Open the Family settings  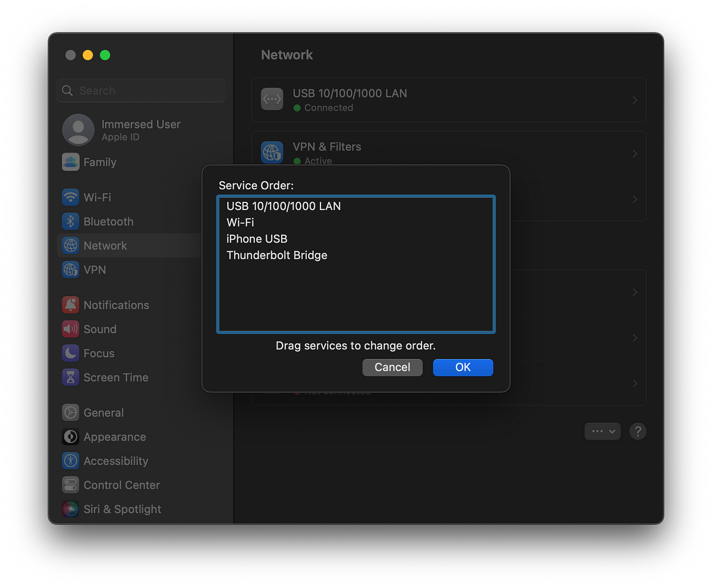tap(141, 162)
